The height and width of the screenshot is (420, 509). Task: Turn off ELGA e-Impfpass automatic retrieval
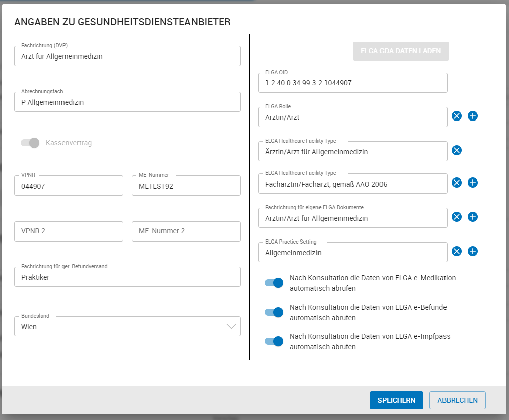[x=274, y=341]
